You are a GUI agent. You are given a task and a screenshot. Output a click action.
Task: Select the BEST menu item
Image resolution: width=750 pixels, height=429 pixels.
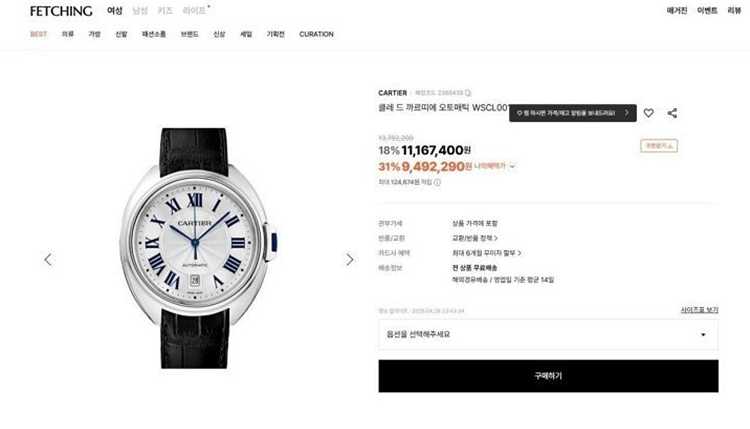click(39, 34)
